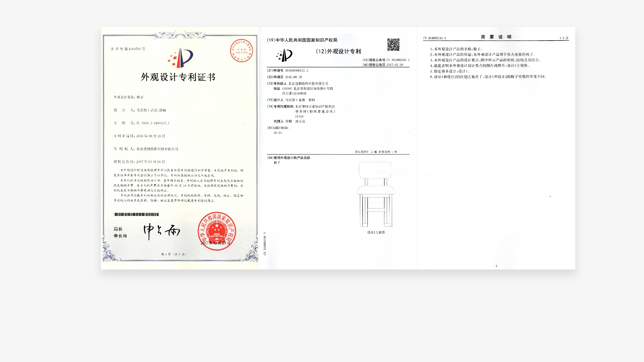Click the line 外观设计名称：椅子
644x362 pixels.
coord(128,97)
